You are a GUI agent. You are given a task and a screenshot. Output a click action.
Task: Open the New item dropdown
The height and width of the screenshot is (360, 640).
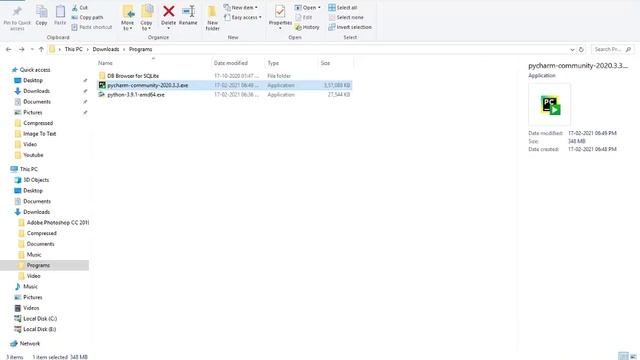[241, 8]
